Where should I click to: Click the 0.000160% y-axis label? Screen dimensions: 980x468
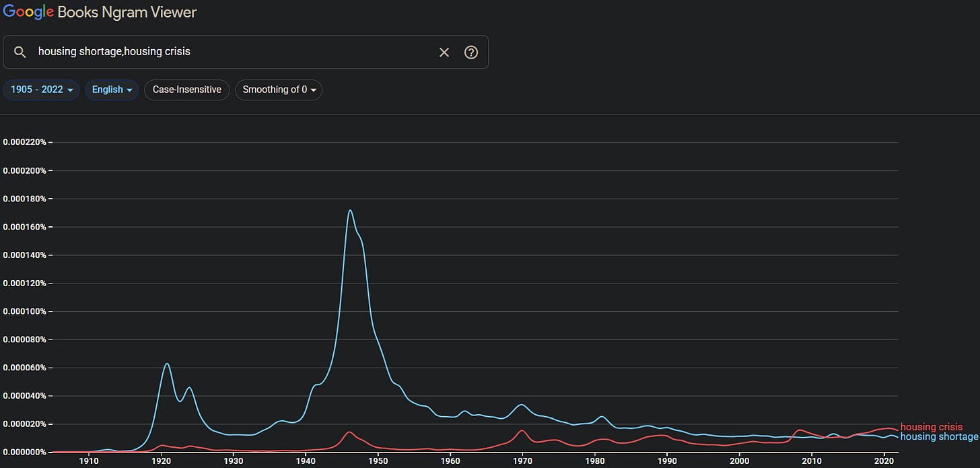pos(25,227)
